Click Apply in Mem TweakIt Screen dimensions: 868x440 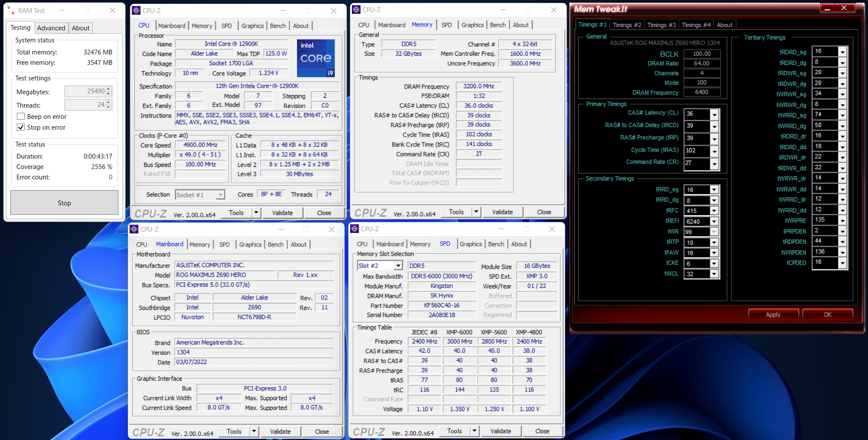point(773,315)
